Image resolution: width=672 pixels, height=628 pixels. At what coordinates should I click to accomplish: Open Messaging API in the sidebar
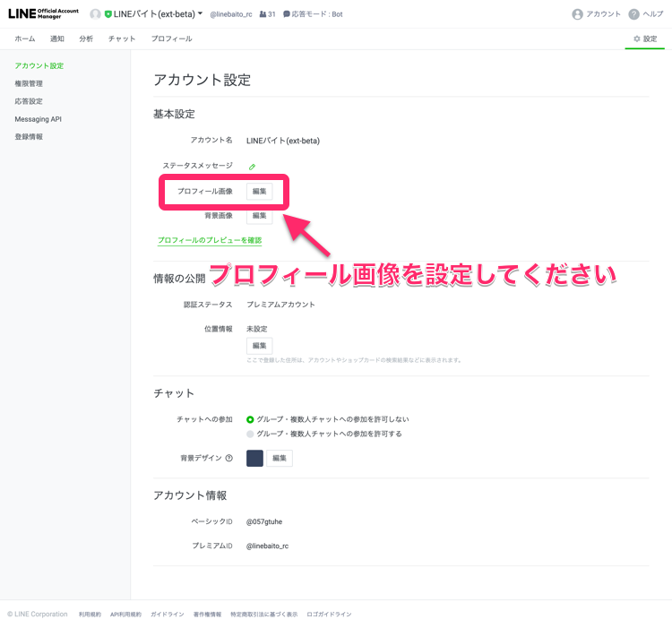click(39, 119)
